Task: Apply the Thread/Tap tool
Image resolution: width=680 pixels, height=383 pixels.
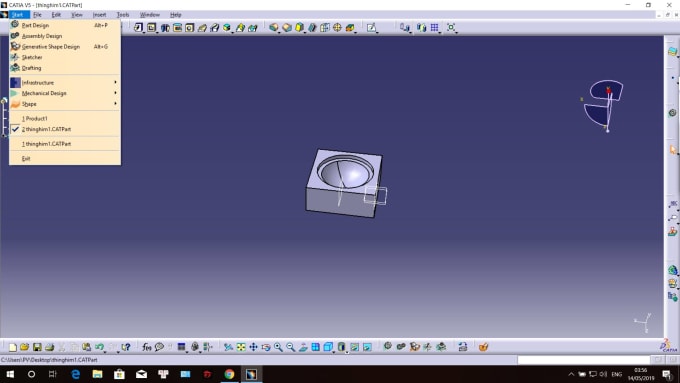Action: click(x=337, y=28)
